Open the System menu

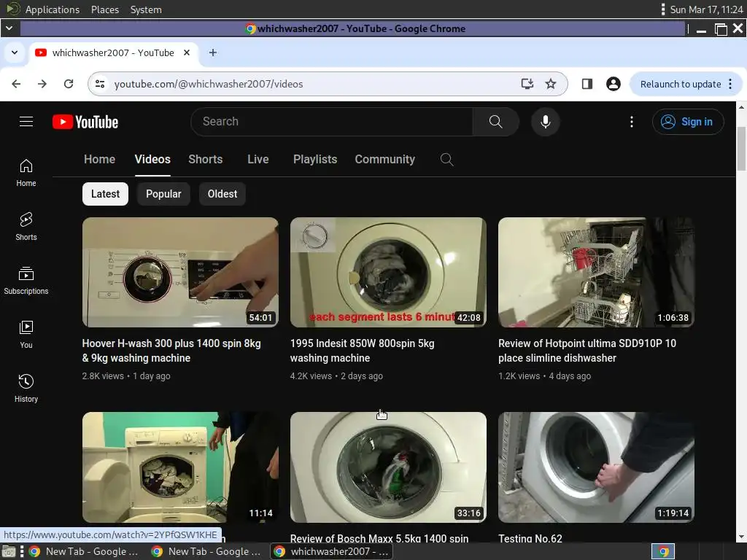[146, 9]
